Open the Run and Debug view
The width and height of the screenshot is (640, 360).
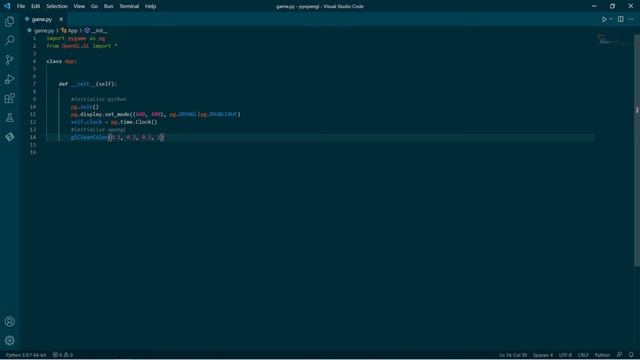9,79
